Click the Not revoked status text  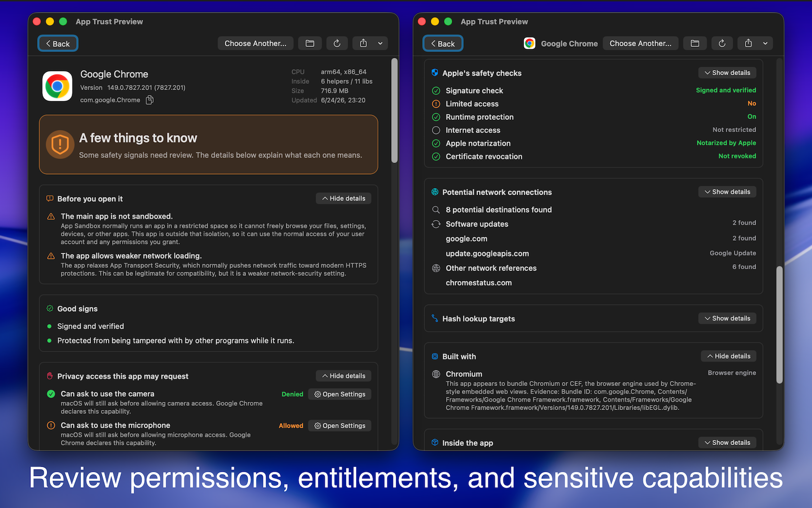[x=737, y=156]
